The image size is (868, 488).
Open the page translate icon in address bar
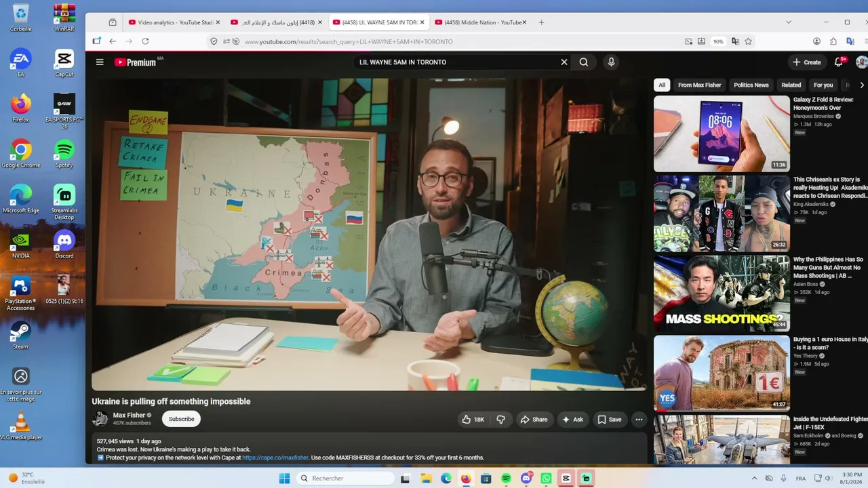click(734, 41)
